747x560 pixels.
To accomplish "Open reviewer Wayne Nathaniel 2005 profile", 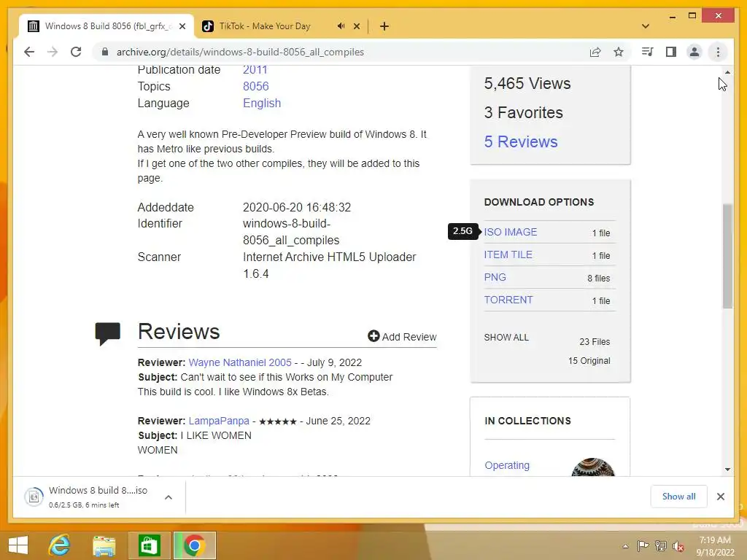I will pyautogui.click(x=240, y=362).
